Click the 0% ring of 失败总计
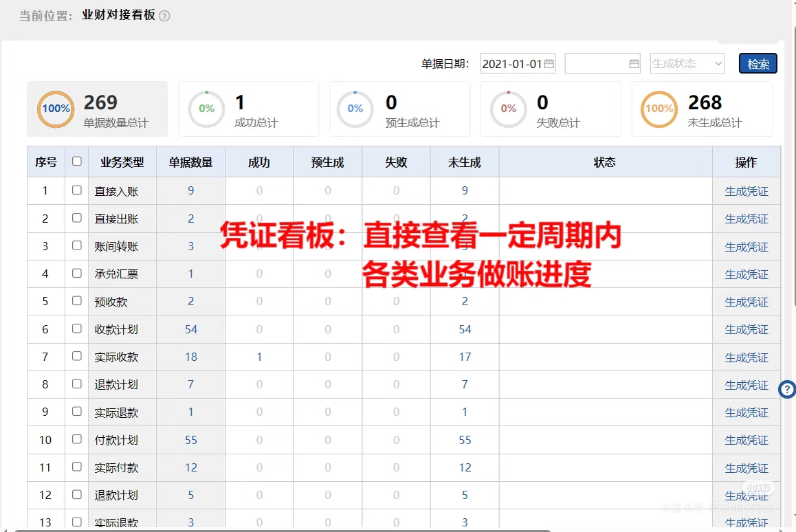 point(508,109)
